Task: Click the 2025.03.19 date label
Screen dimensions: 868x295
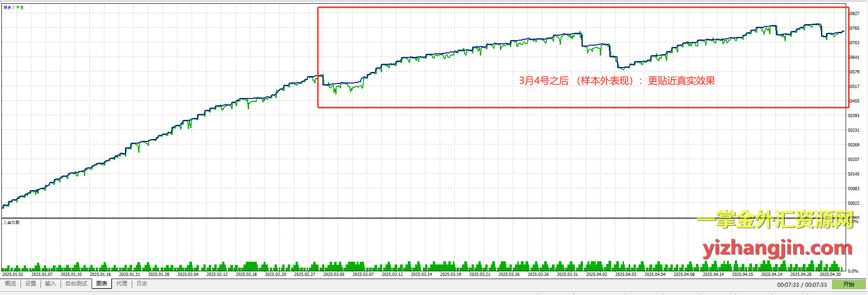Action: pos(451,274)
